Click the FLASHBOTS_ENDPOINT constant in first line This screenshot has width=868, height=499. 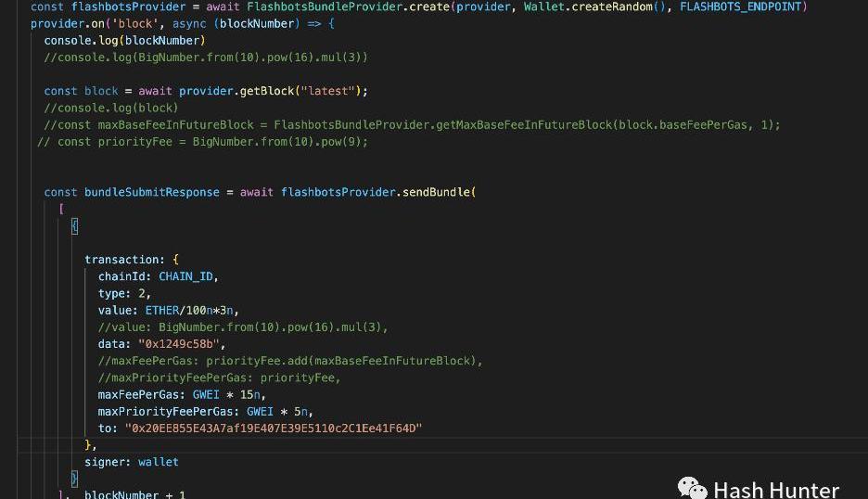coord(741,6)
